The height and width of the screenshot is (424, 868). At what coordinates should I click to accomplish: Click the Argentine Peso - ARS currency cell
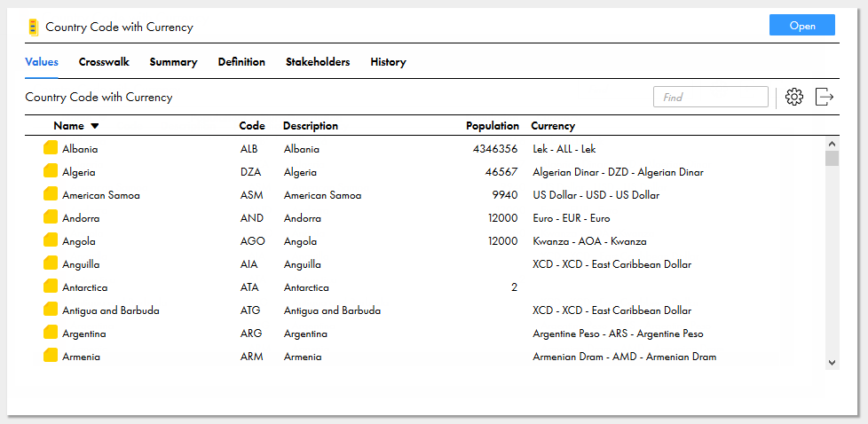click(618, 334)
